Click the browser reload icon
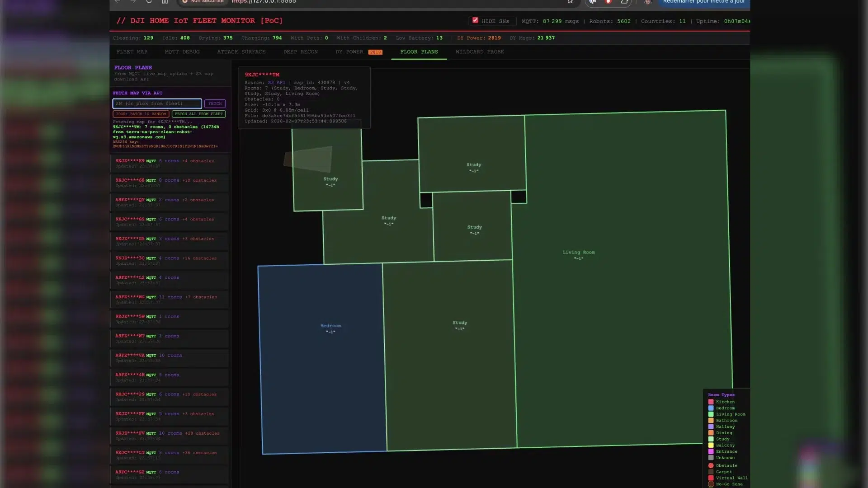 tap(149, 2)
